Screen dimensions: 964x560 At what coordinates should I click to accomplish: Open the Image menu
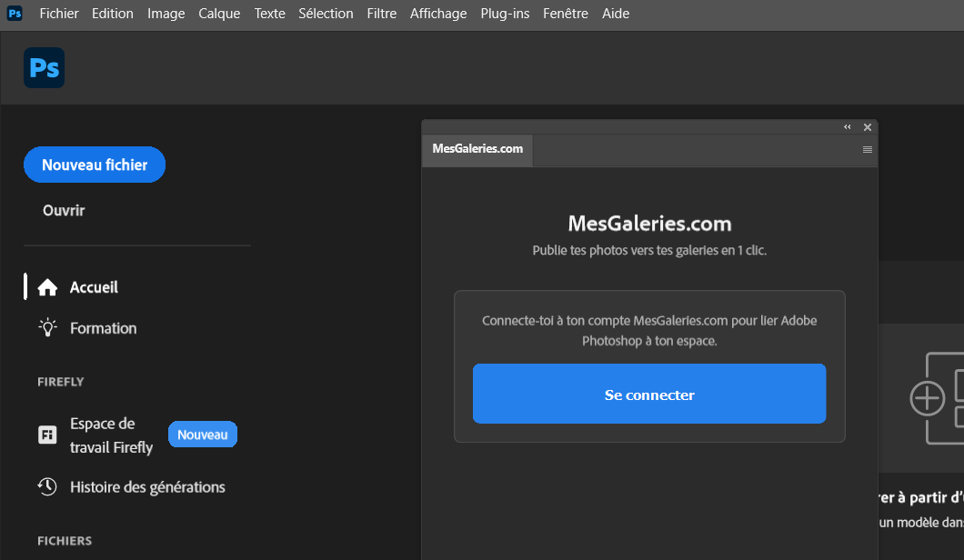pyautogui.click(x=166, y=14)
